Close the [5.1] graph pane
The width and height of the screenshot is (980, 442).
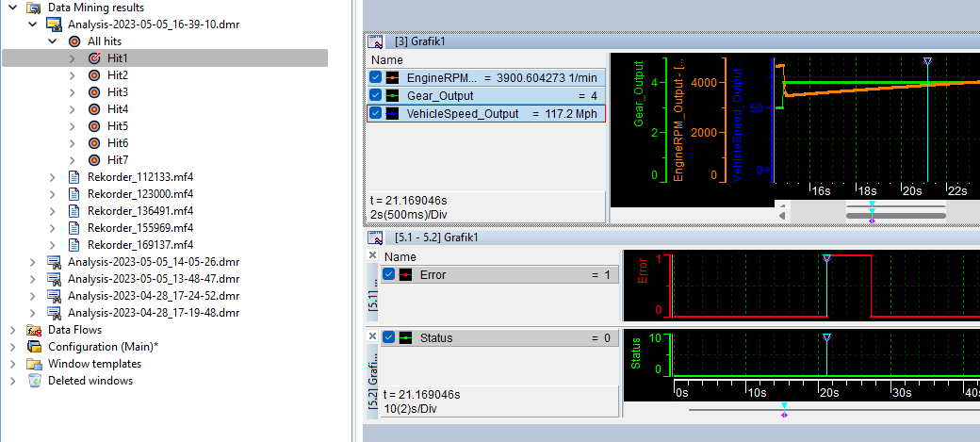point(372,255)
